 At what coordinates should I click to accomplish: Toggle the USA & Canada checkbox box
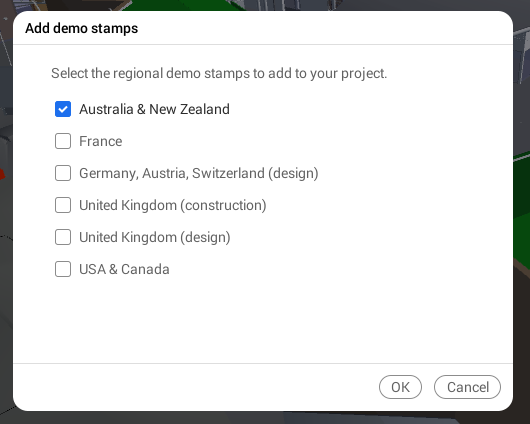pos(63,269)
